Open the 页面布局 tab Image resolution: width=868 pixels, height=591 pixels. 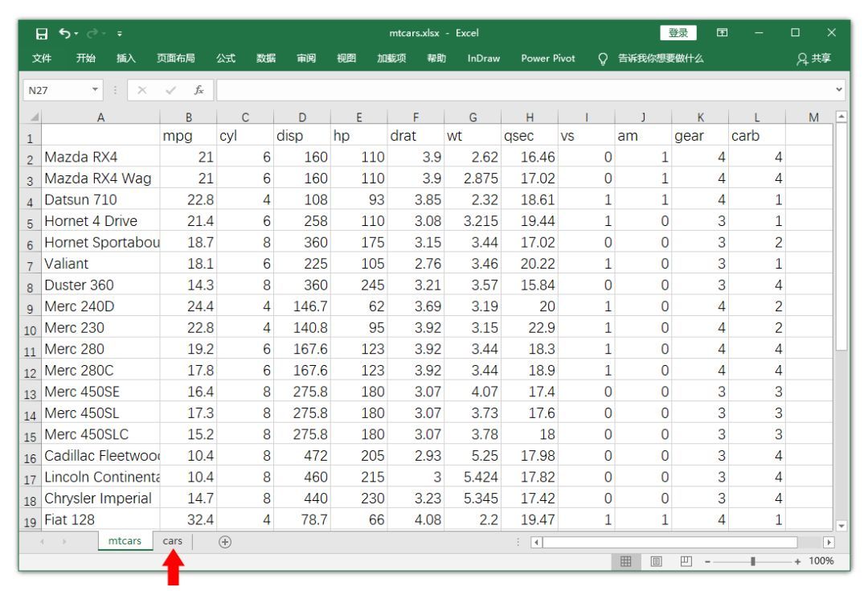pos(175,58)
